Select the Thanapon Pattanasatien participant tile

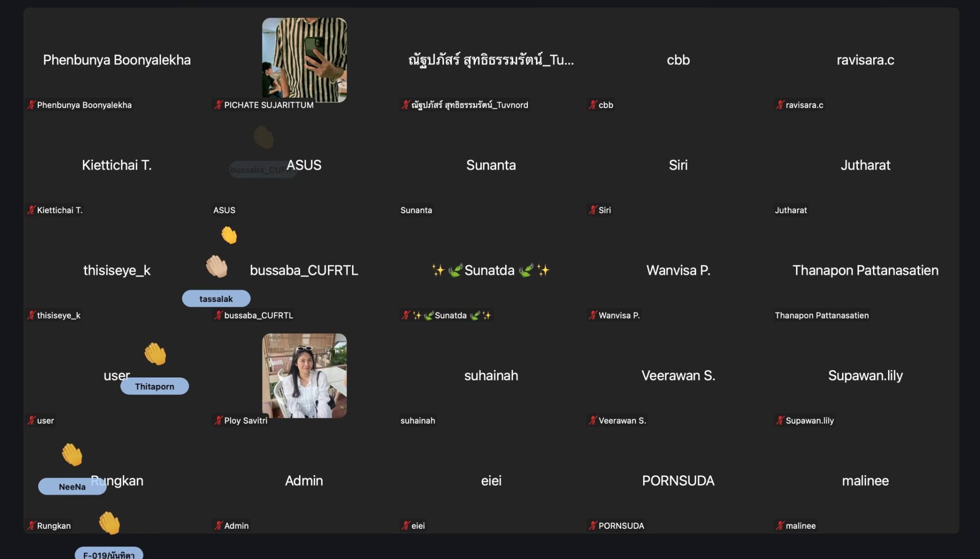865,271
